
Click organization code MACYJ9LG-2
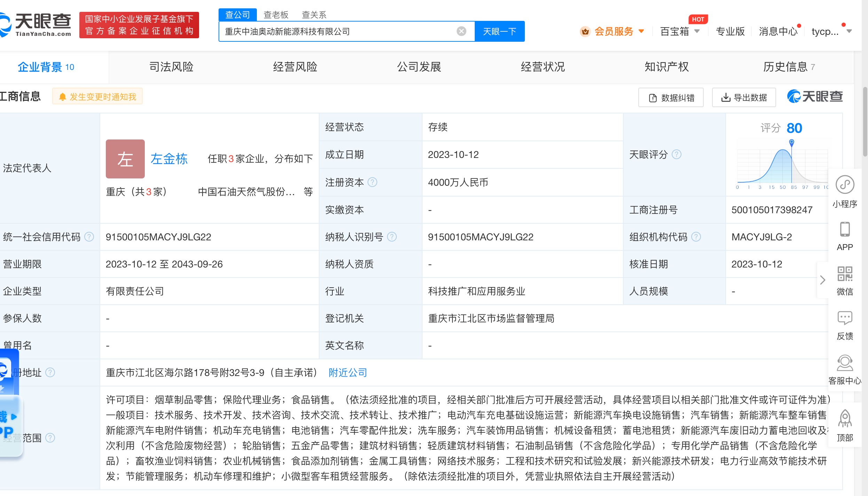(x=762, y=237)
